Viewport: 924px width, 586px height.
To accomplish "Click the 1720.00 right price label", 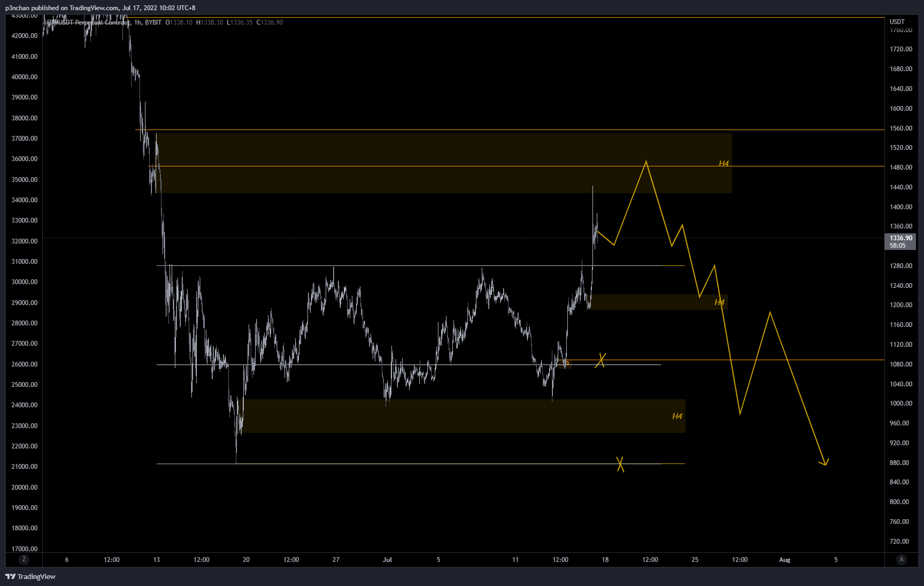I will tap(901, 49).
